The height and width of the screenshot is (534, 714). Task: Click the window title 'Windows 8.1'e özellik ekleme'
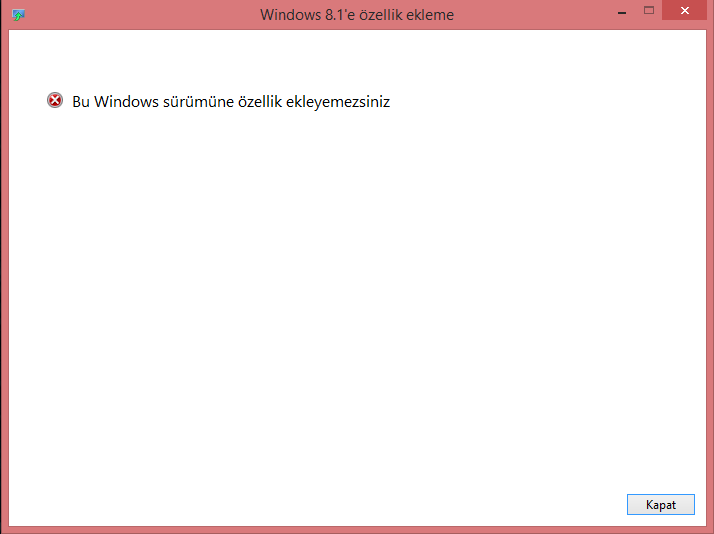point(357,15)
